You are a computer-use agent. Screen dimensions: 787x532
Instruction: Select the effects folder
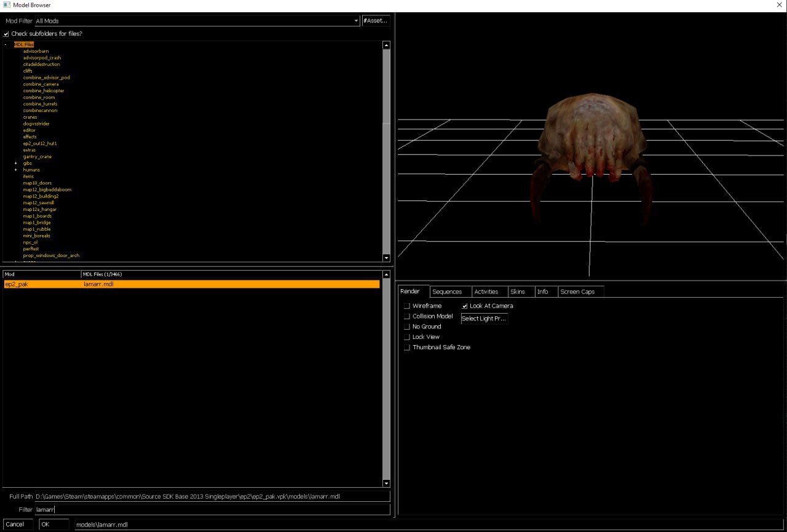(x=30, y=137)
